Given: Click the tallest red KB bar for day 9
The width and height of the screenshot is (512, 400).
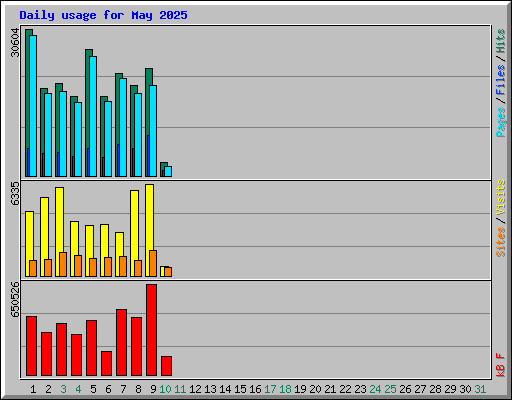Looking at the screenshot, I should coord(151,330).
